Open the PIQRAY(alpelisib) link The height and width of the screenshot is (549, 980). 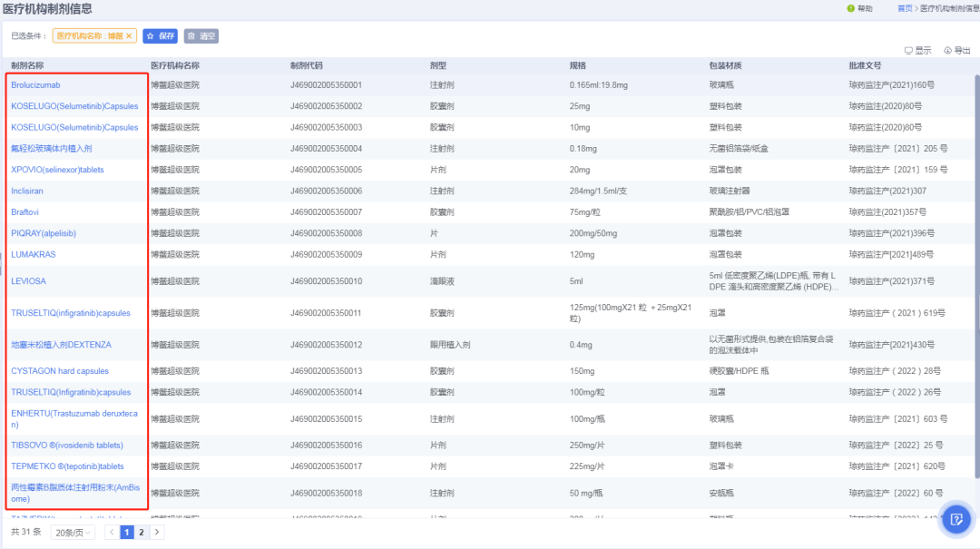tap(44, 234)
